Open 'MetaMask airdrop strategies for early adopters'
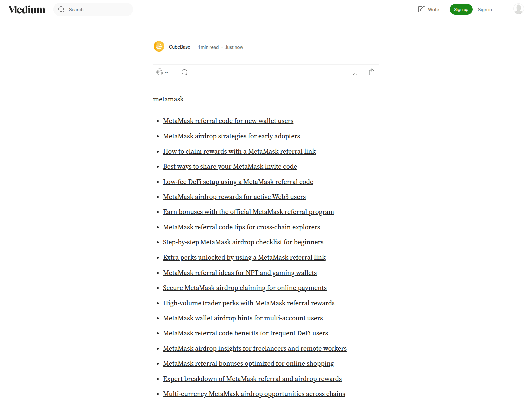Image resolution: width=532 pixels, height=399 pixels. click(x=231, y=136)
